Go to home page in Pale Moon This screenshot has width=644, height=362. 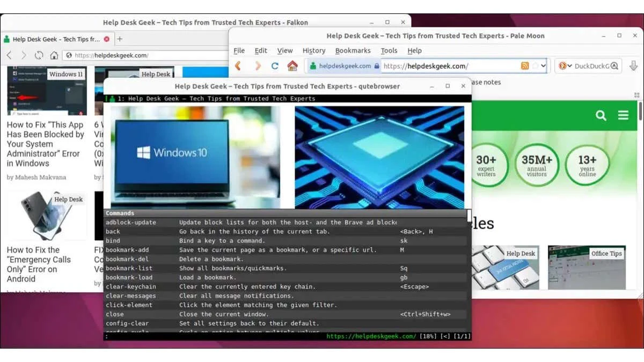coord(292,66)
